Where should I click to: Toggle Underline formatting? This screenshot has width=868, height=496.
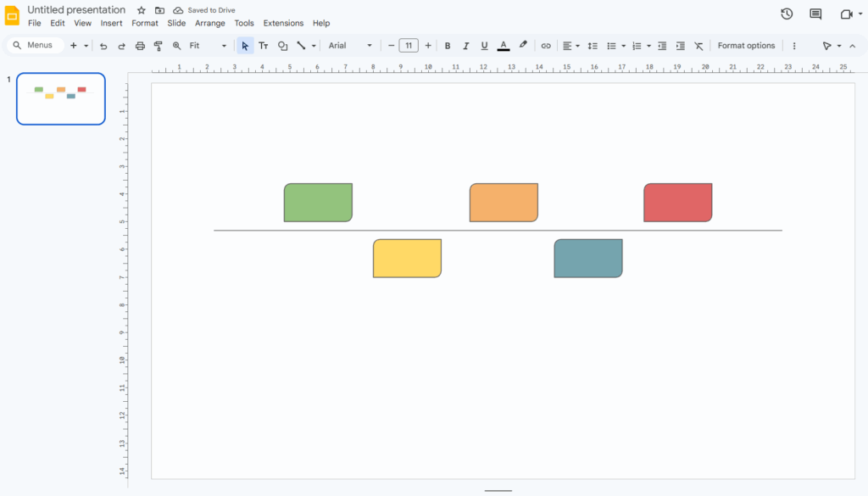[484, 46]
